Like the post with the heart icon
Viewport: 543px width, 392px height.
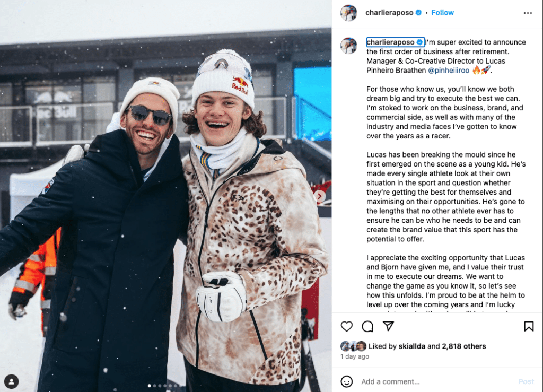[346, 326]
